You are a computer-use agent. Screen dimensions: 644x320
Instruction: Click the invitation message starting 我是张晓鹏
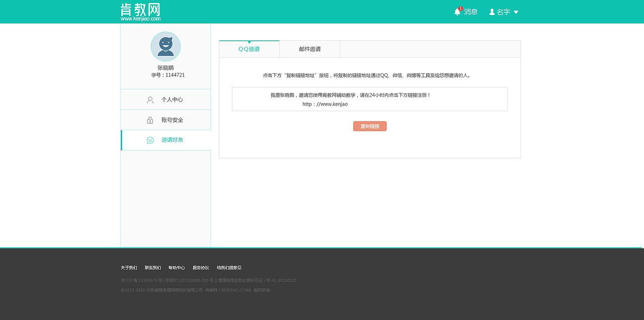pos(351,95)
